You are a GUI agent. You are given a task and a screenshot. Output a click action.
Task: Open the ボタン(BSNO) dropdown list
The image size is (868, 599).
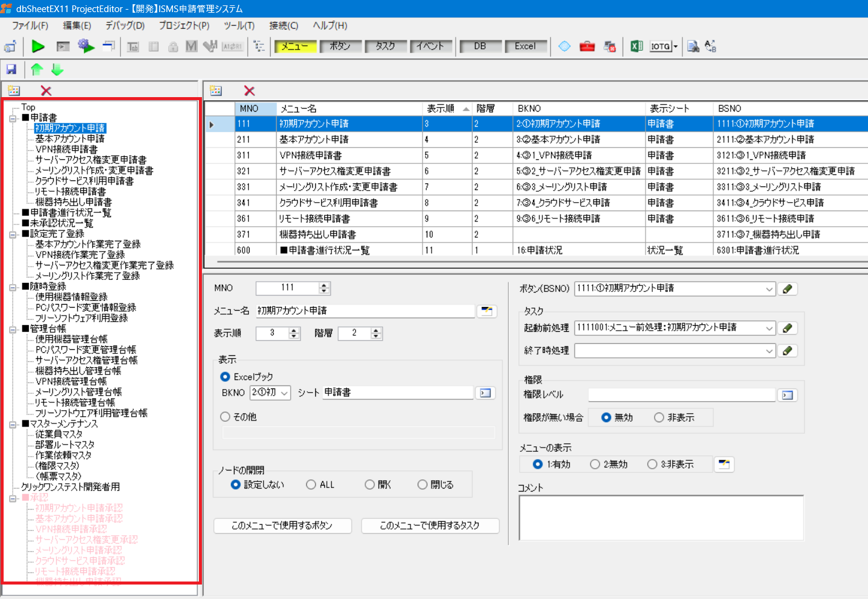pyautogui.click(x=769, y=289)
